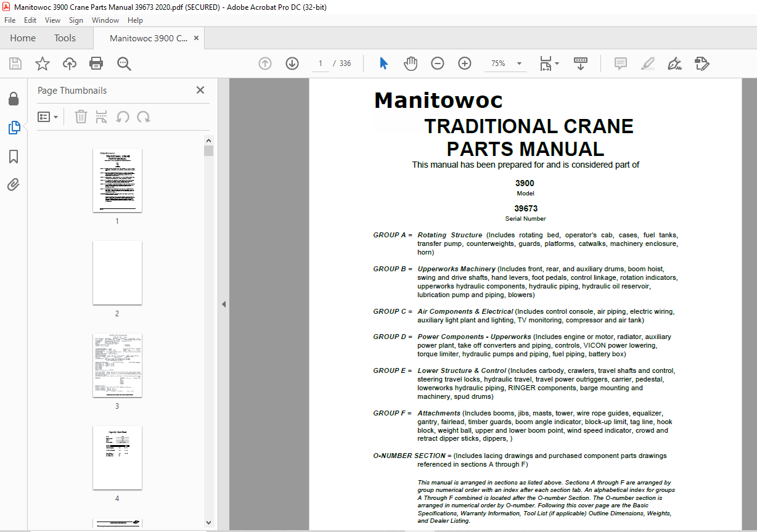Click the 'TRADITIONAL CRANE' heading text
Screen dimensions: 757x532
pos(529,126)
